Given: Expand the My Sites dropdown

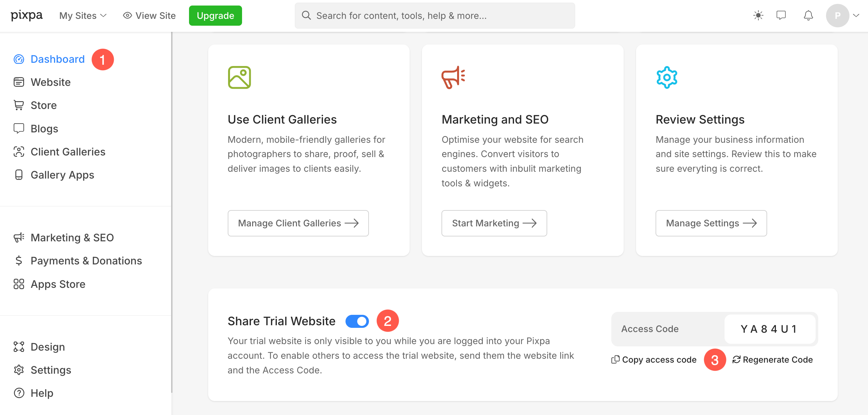Looking at the screenshot, I should 83,16.
